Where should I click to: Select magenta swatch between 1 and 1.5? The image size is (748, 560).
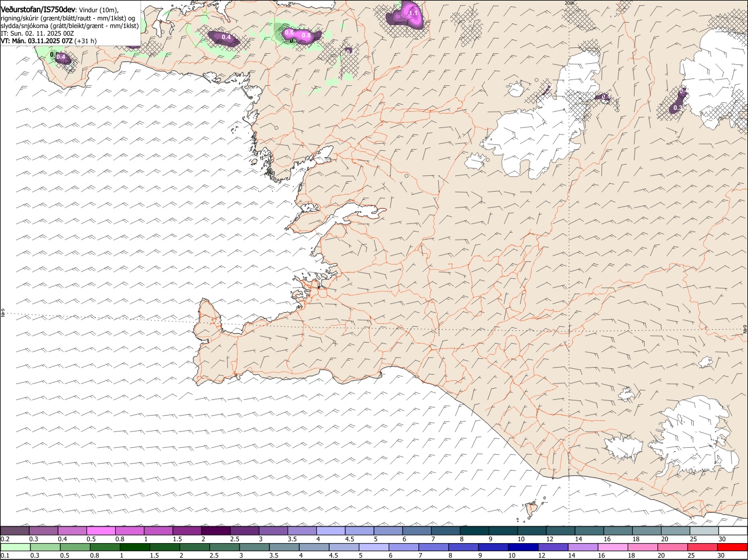click(x=158, y=530)
